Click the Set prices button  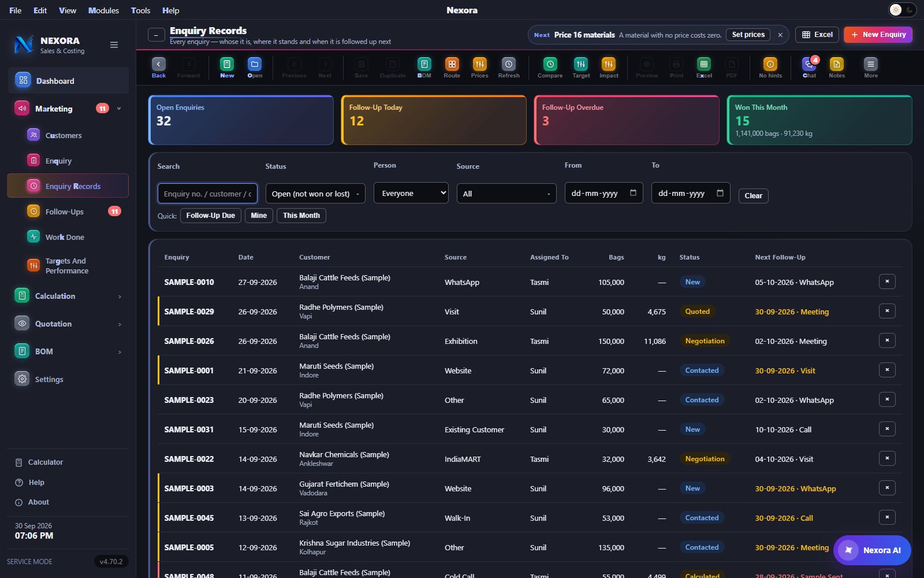tap(748, 35)
